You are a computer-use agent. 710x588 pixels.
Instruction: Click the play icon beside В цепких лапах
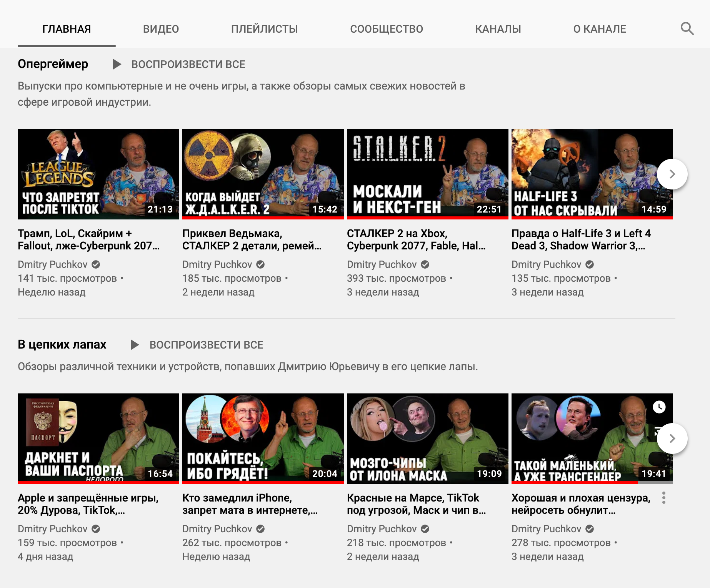135,345
